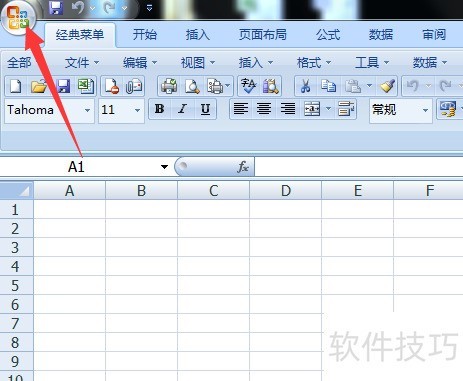
Task: Open Customize Quick Access Toolbar dropdown
Action: click(x=149, y=8)
